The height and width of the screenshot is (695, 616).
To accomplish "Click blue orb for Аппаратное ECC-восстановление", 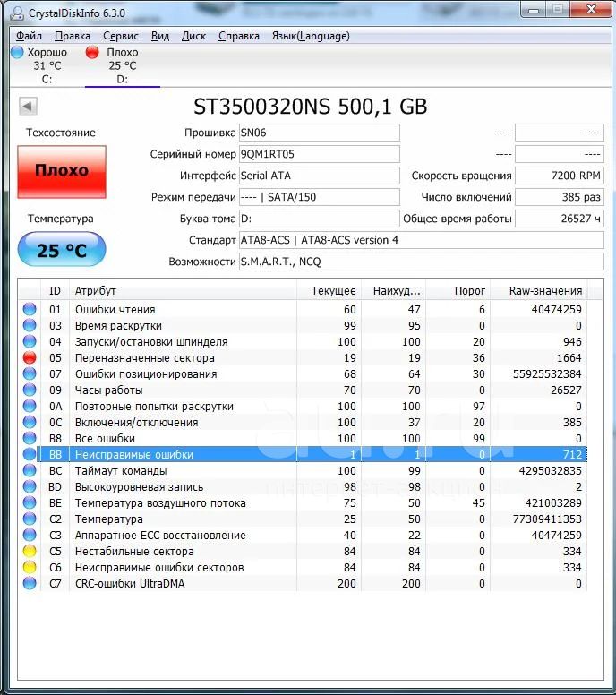I will pyautogui.click(x=30, y=535).
